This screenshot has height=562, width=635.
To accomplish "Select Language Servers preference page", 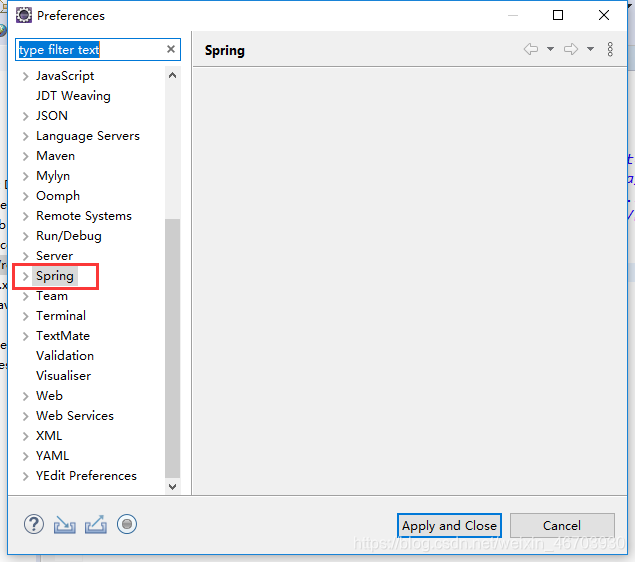I will (x=88, y=136).
